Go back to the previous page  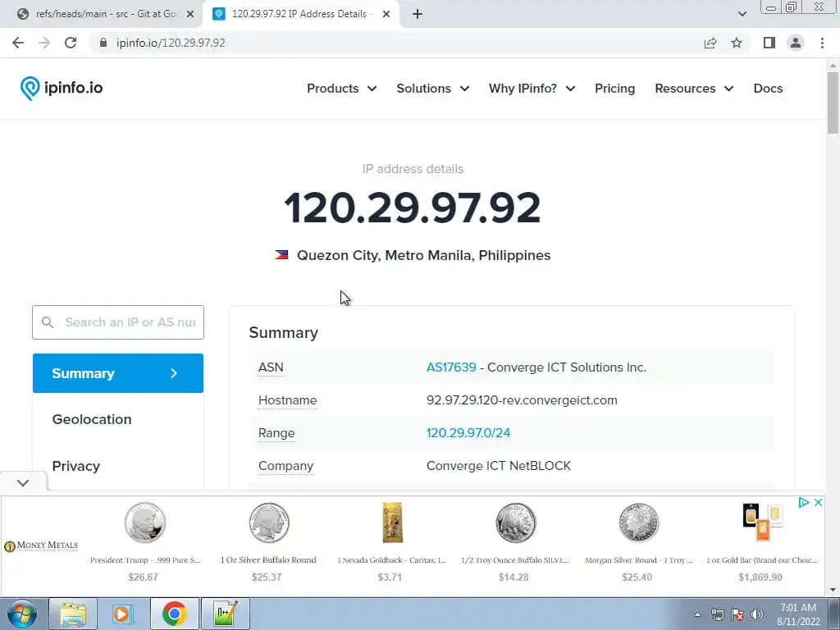(x=18, y=43)
